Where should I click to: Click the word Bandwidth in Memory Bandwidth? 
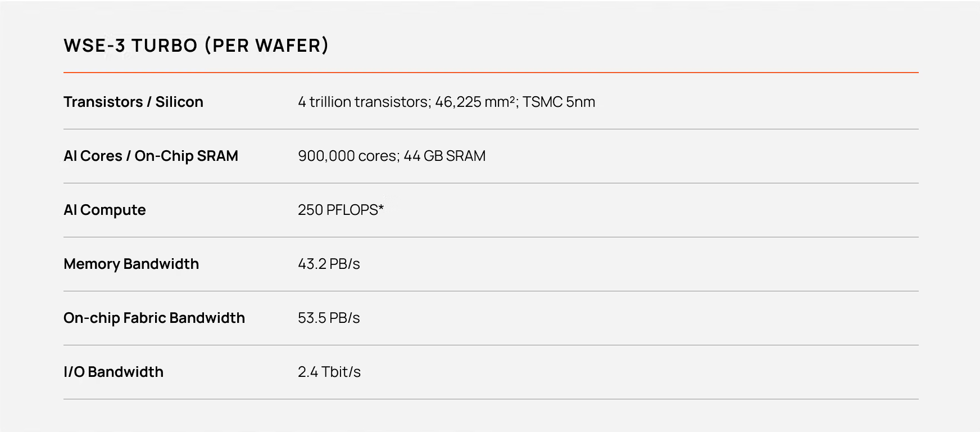click(161, 264)
